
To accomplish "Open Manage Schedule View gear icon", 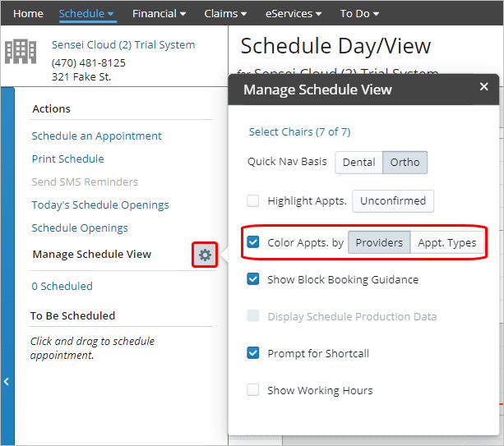I will pos(205,255).
